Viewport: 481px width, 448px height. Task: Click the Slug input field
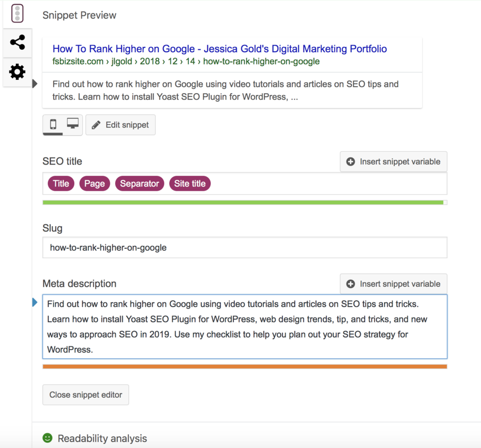[244, 248]
